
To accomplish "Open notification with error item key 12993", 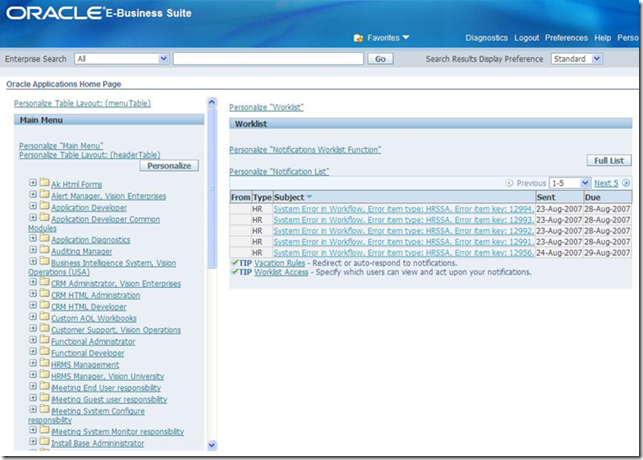I will (x=404, y=220).
